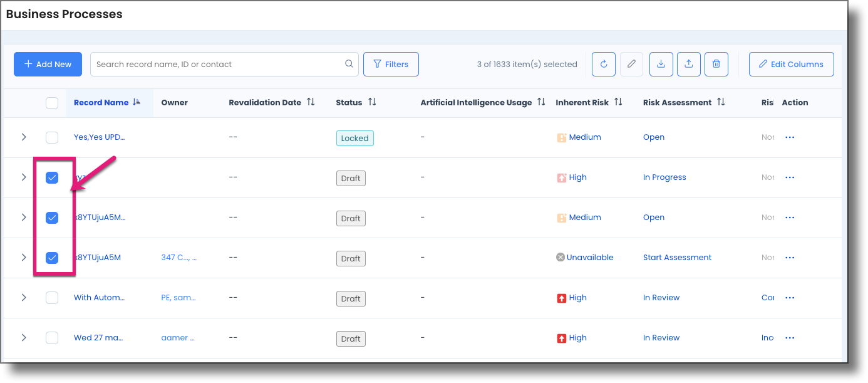Screen dimensions: 868x383
Task: Sort by the Inherent Risk column
Action: (618, 102)
